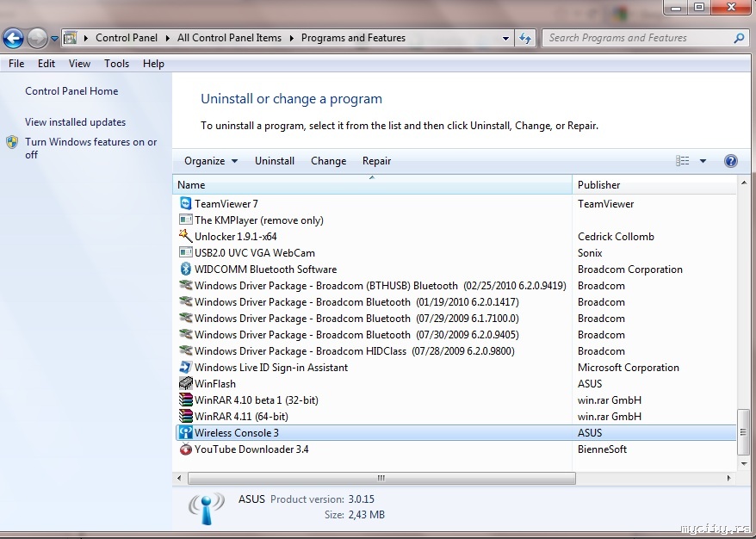The height and width of the screenshot is (539, 756).
Task: Open the Organize dropdown
Action: [211, 161]
